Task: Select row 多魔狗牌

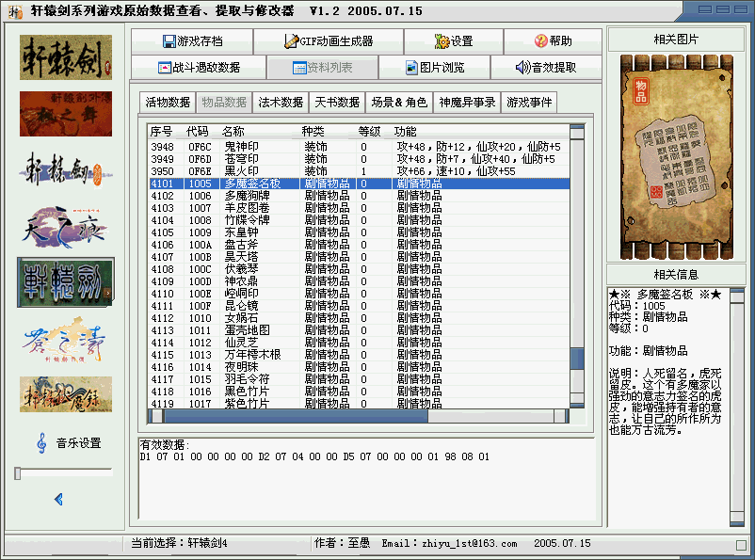Action: 359,196
